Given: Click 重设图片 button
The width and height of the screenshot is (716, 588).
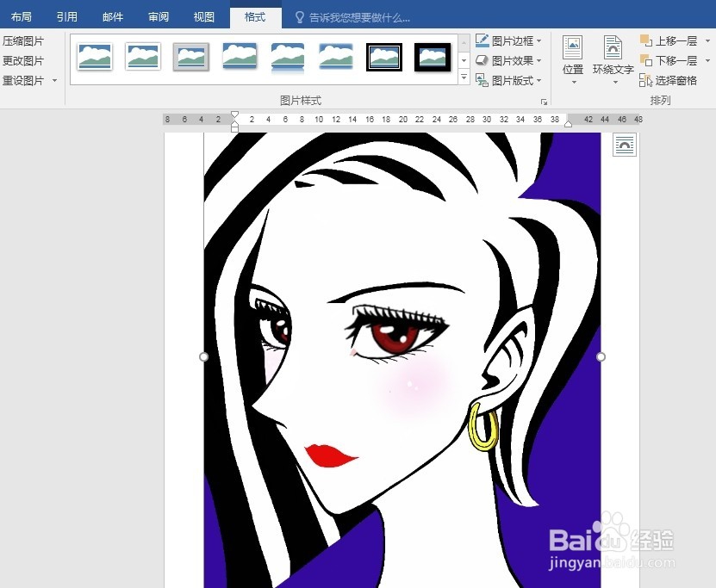Looking at the screenshot, I should (22, 81).
